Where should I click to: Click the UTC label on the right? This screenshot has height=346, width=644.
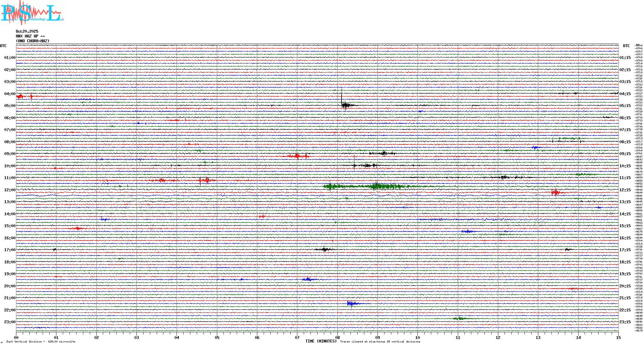(x=626, y=46)
